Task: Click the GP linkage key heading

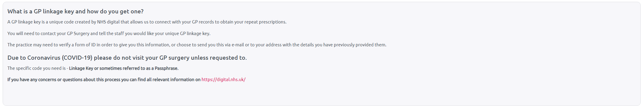Action: pyautogui.click(x=75, y=11)
